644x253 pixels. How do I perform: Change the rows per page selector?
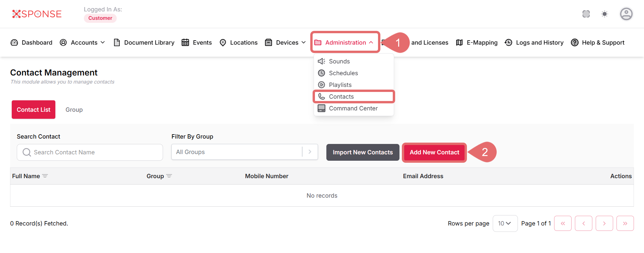point(504,223)
